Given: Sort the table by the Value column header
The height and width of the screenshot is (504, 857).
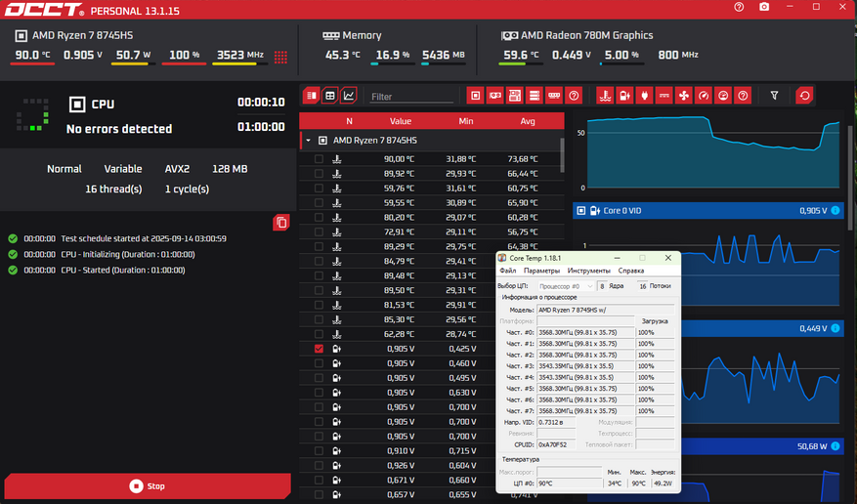Looking at the screenshot, I should [x=401, y=121].
